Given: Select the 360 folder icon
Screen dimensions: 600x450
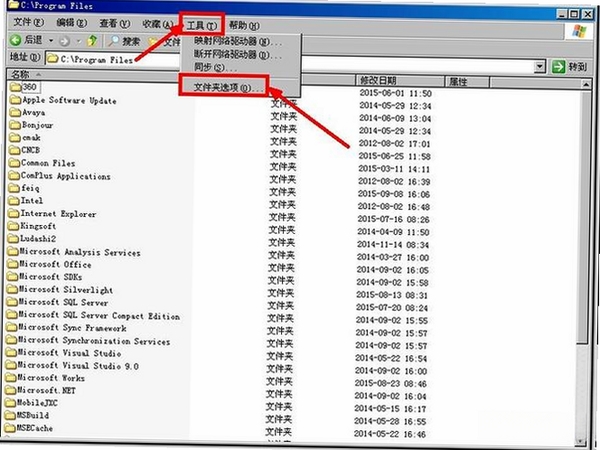Looking at the screenshot, I should 15,87.
